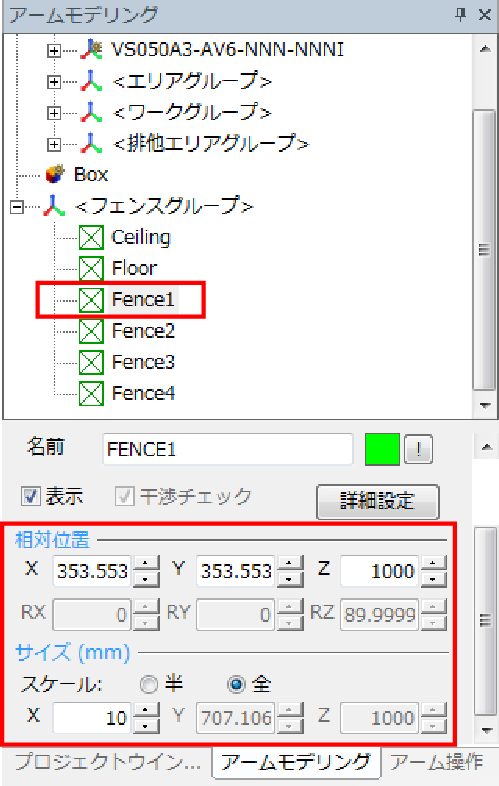Expand the ワークグループ tree node
The height and width of the screenshot is (786, 499).
tap(54, 113)
